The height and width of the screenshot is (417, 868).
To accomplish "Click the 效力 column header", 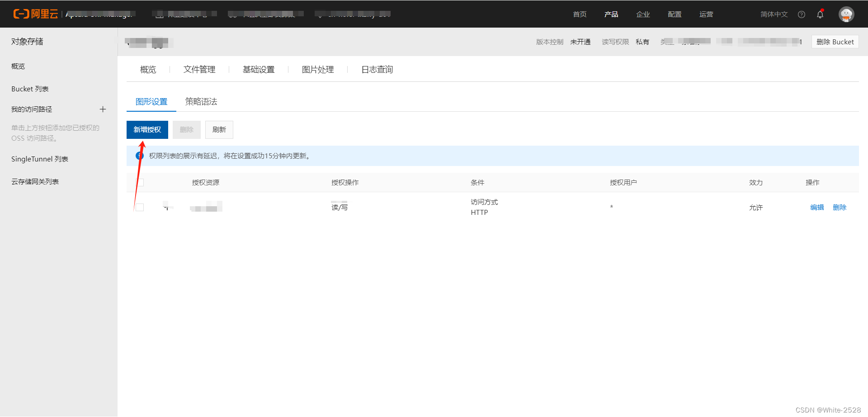I will (756, 182).
